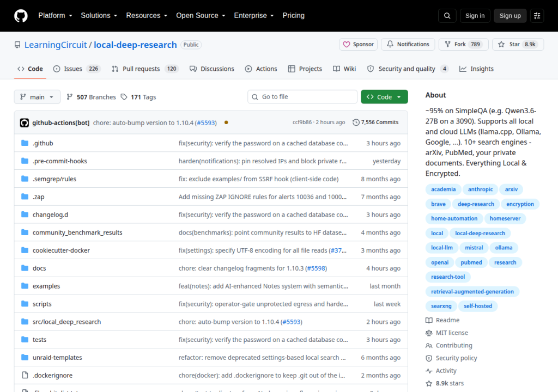Expand the Enterprise menu
Screen dimensions: 558x392
tap(254, 16)
